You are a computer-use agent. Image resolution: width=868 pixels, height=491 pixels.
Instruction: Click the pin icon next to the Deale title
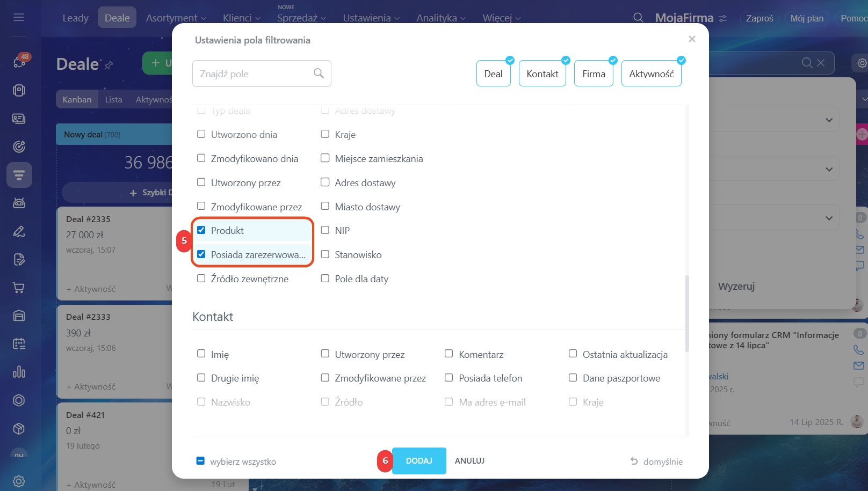[x=109, y=65]
